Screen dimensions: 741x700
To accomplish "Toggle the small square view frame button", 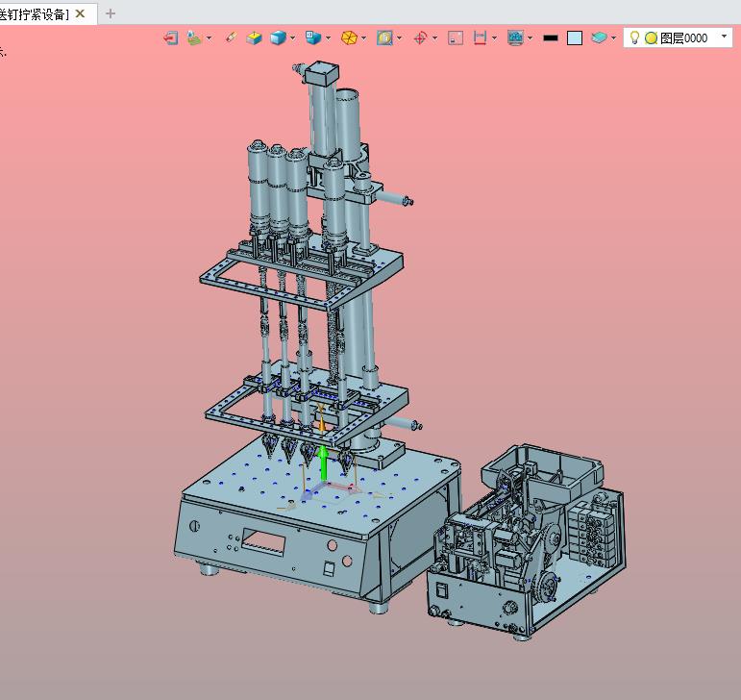I will tap(456, 37).
